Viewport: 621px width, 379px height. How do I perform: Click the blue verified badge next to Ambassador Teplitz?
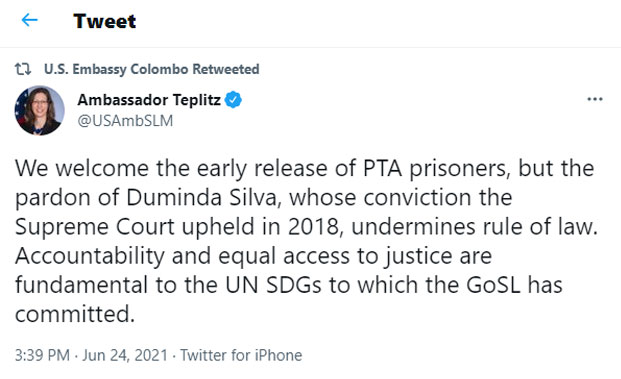pyautogui.click(x=233, y=100)
